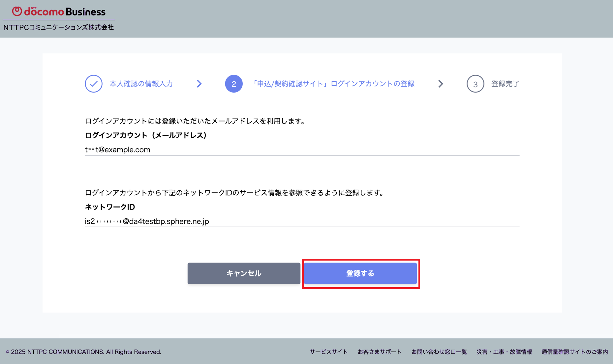613x364 pixels.
Task: Click the docomo Business logo
Action: [59, 12]
